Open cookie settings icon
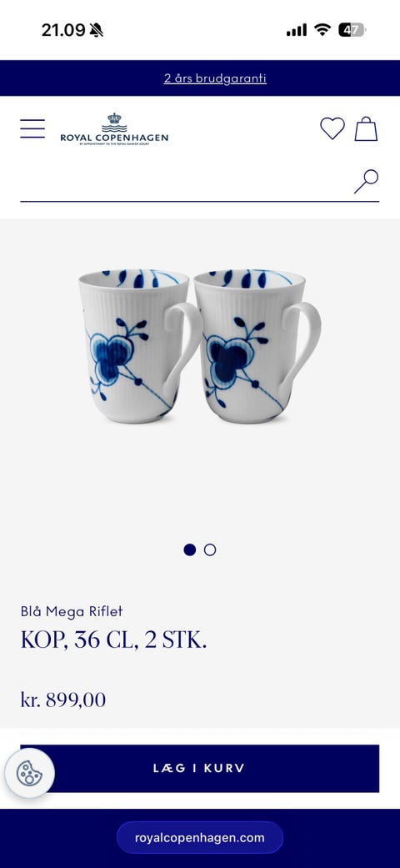 click(29, 773)
